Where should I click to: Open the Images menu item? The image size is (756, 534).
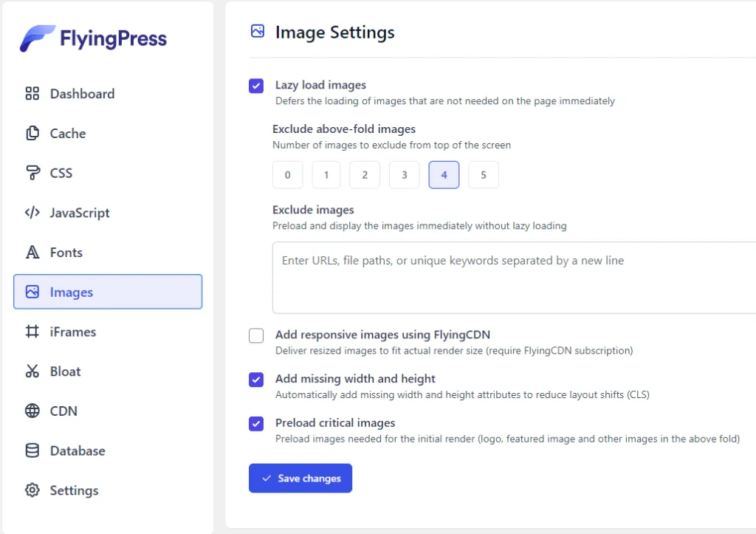108,292
